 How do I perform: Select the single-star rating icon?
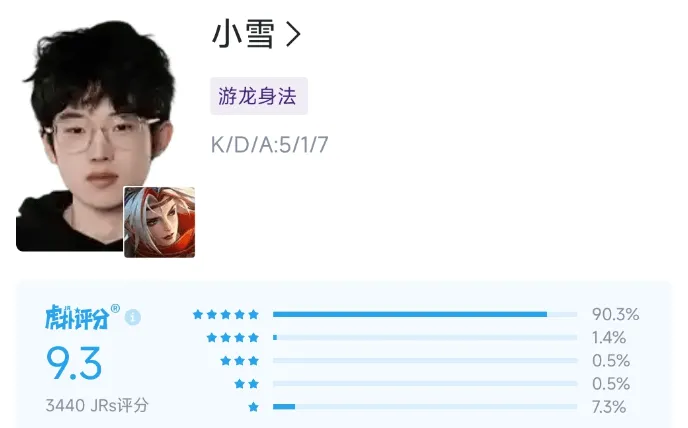[253, 407]
